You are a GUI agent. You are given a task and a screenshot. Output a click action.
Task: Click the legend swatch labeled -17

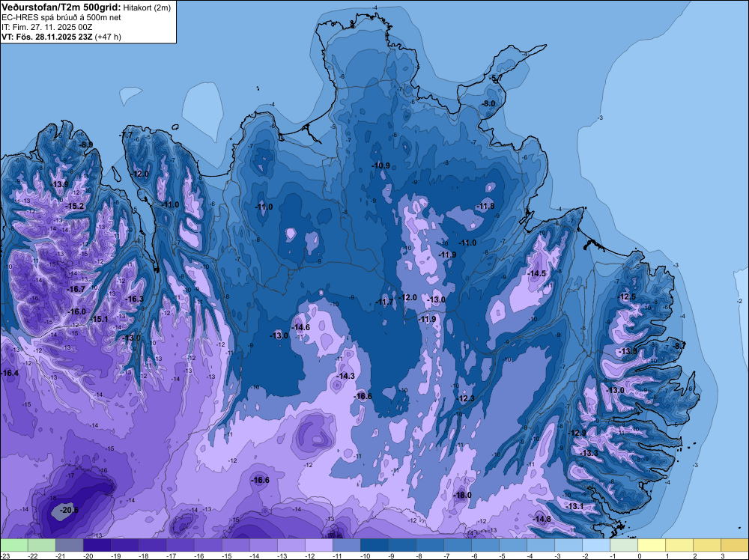[x=180, y=545]
